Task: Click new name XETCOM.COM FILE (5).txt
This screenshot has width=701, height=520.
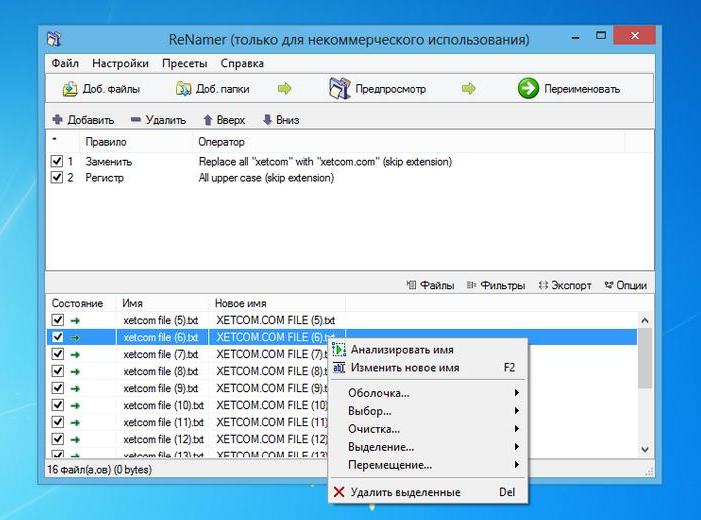Action: tap(275, 320)
